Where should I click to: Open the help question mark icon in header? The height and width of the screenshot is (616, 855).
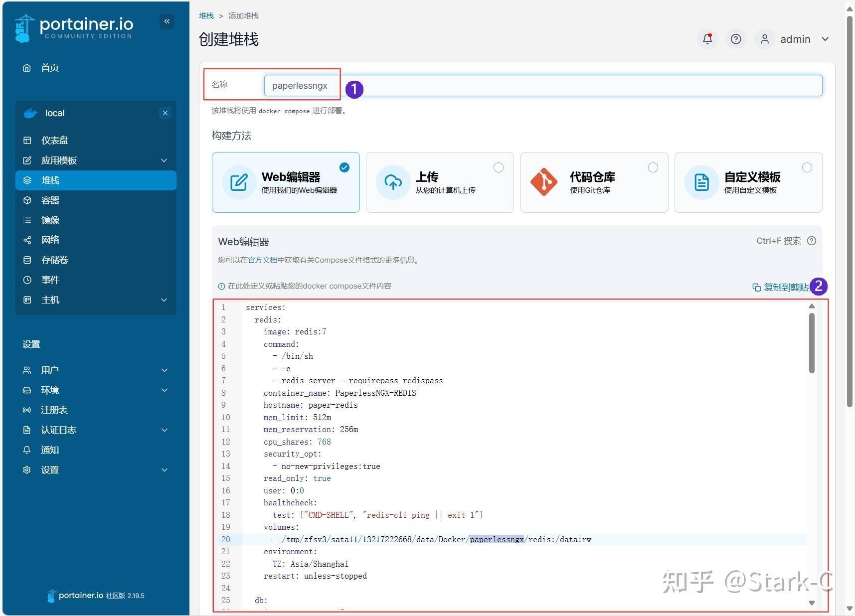[736, 39]
